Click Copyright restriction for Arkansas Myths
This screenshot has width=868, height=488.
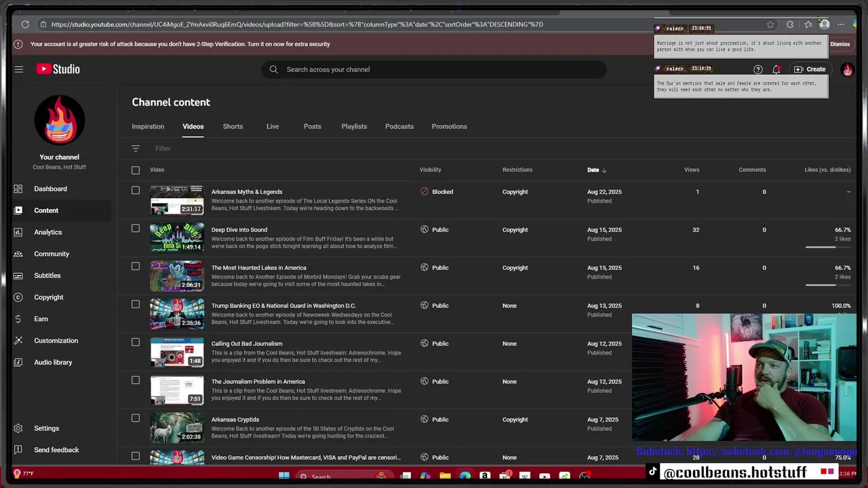click(x=515, y=192)
